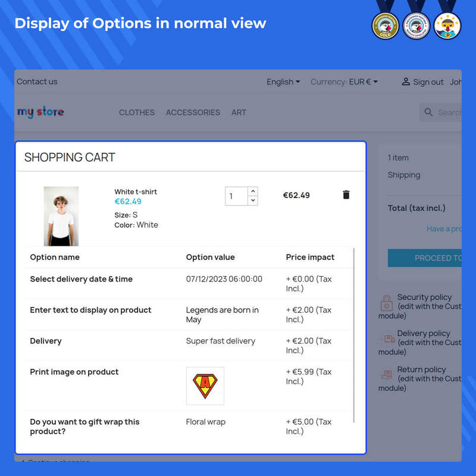Click the superhero puffin medal badge
476x476 pixels.
coord(447,26)
